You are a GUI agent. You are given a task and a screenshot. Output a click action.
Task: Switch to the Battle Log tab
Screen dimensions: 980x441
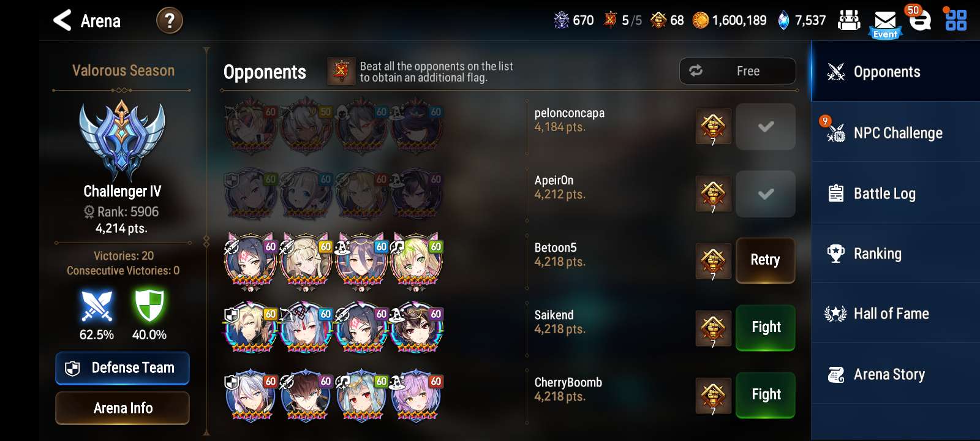895,193
